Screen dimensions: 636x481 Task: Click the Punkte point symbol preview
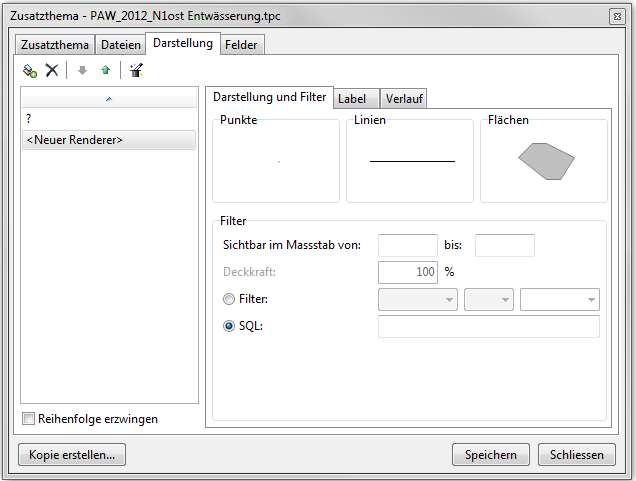[277, 161]
